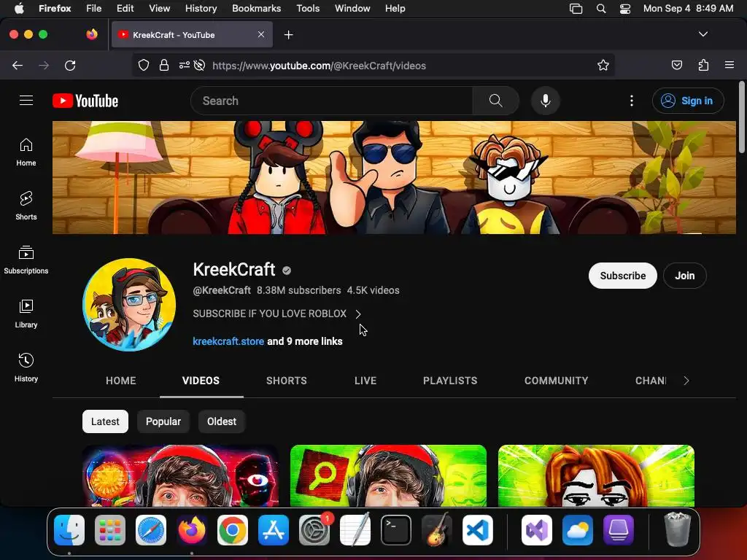Subscribe to KreekCraft
Viewport: 747px width, 560px height.
pyautogui.click(x=623, y=276)
